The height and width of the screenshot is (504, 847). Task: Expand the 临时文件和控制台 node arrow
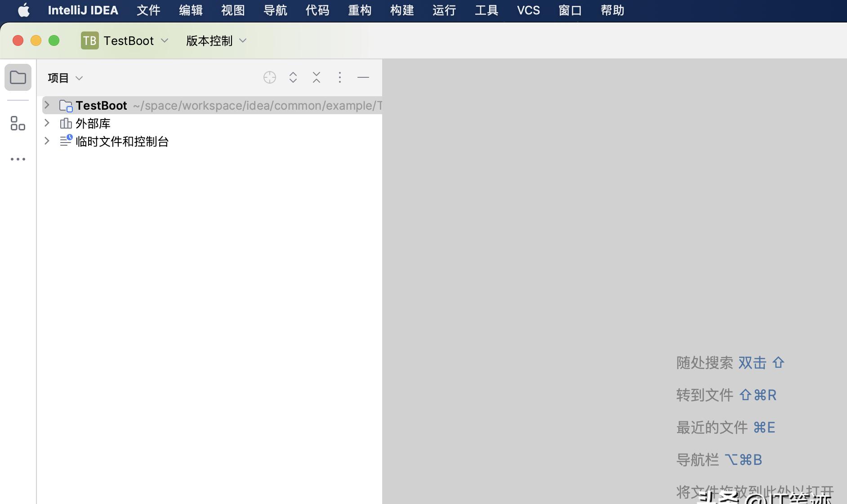[x=47, y=141]
